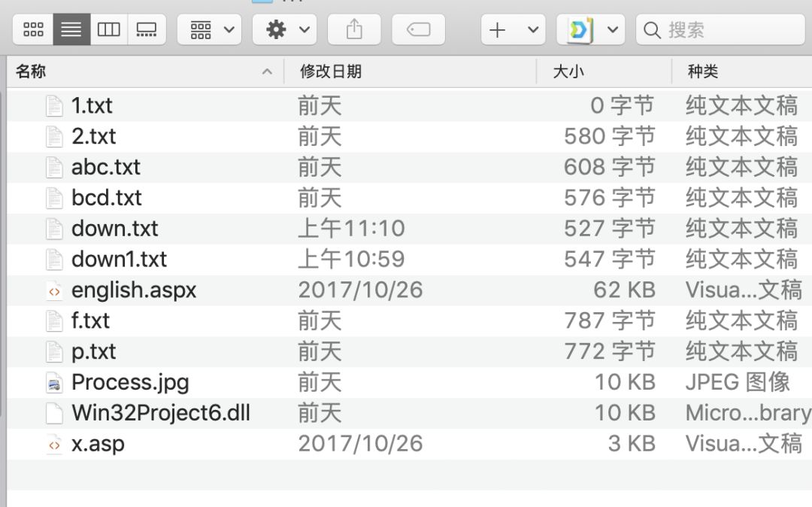
Task: Select the Process.jpg image file icon
Action: 54,383
